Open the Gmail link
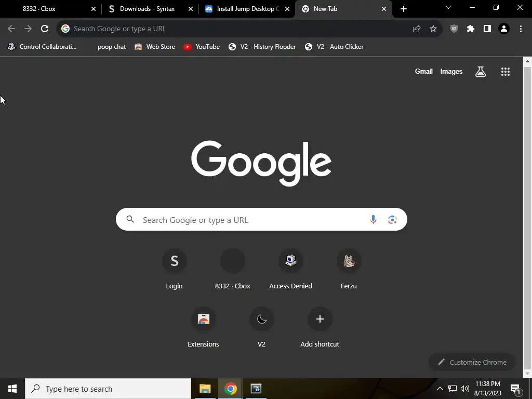532x399 pixels. coord(424,71)
